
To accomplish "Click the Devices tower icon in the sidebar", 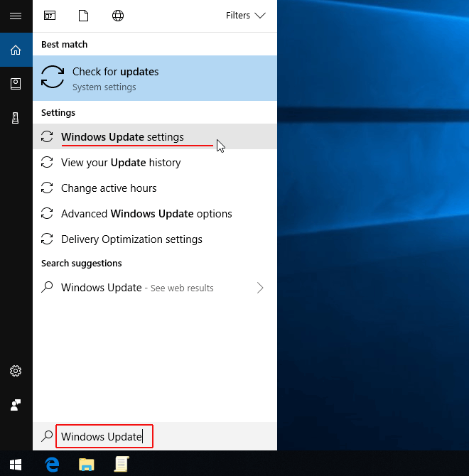I will tap(16, 118).
